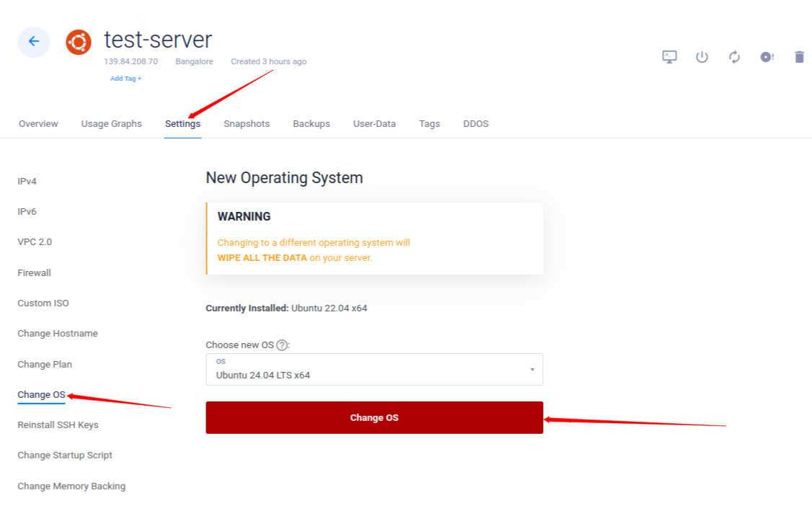Open the Snapshots tab
The height and width of the screenshot is (506, 812).
point(247,124)
